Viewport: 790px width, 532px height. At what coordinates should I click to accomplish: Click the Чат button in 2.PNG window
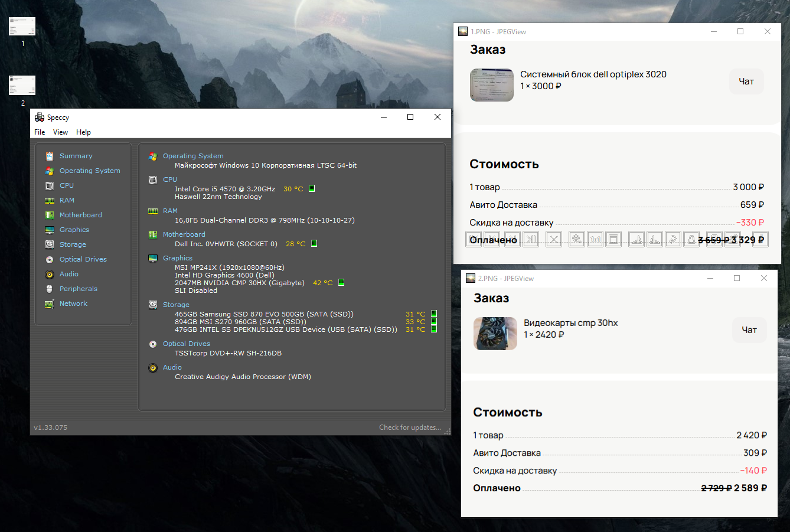pyautogui.click(x=749, y=330)
